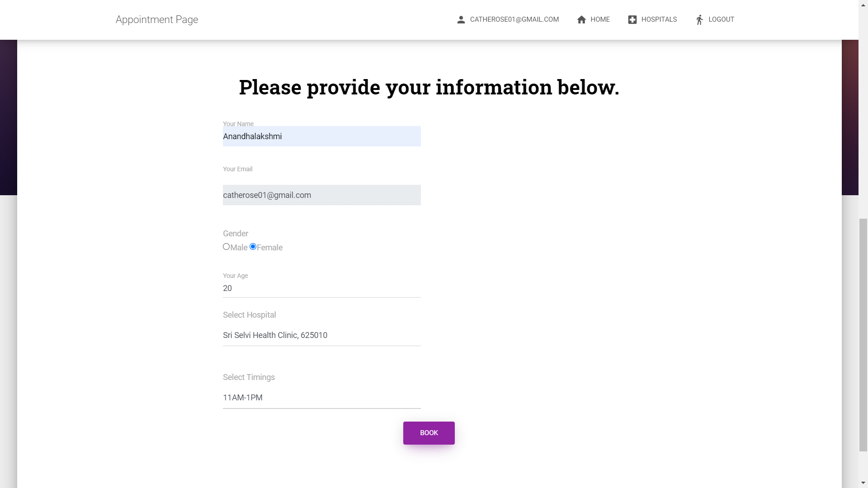Click the user account icon in the header
The height and width of the screenshot is (488, 868).
tap(461, 19)
